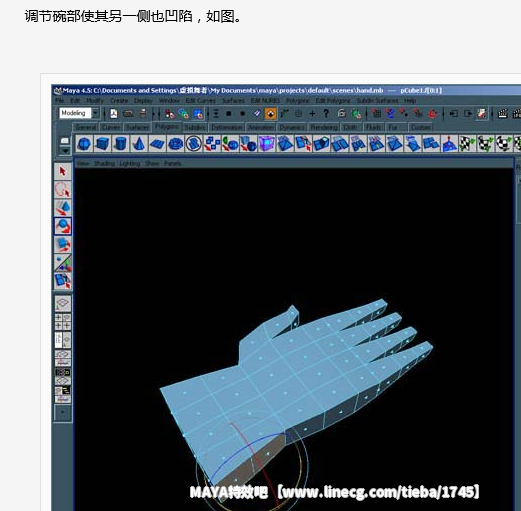Viewport: 521px width, 511px height.
Task: Choose the Lasso select tool
Action: pyautogui.click(x=63, y=190)
